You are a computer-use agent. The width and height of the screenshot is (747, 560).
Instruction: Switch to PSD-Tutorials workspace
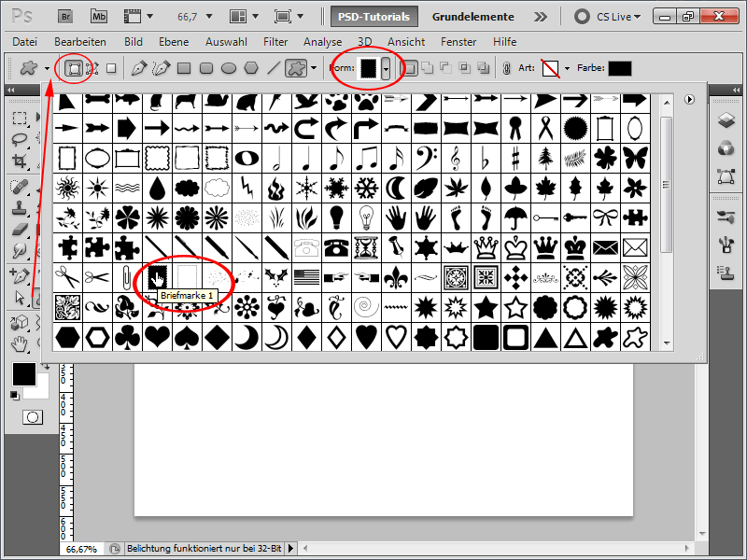[374, 17]
